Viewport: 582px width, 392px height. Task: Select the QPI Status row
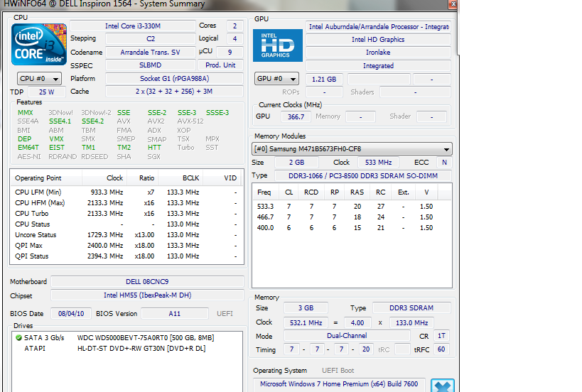point(126,256)
